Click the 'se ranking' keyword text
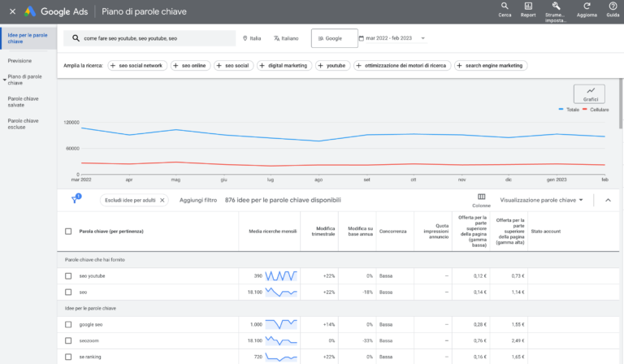This screenshot has height=364, width=624. 90,357
